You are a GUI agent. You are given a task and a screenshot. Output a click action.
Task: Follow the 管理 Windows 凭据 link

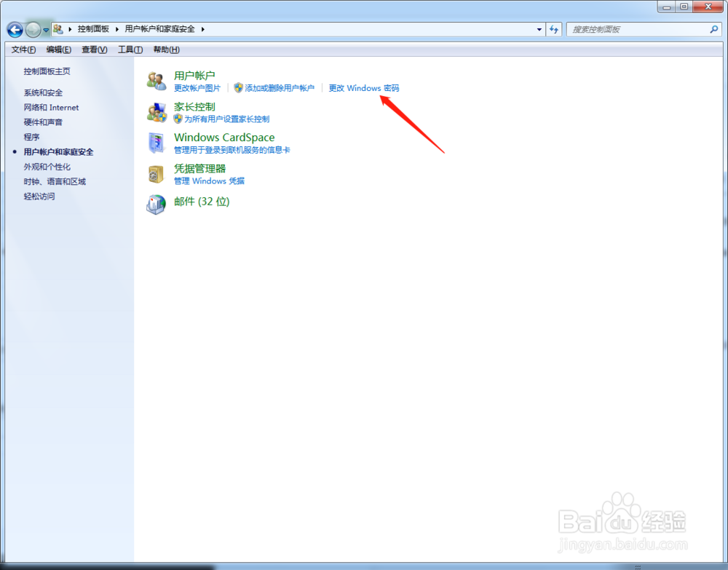tap(209, 181)
